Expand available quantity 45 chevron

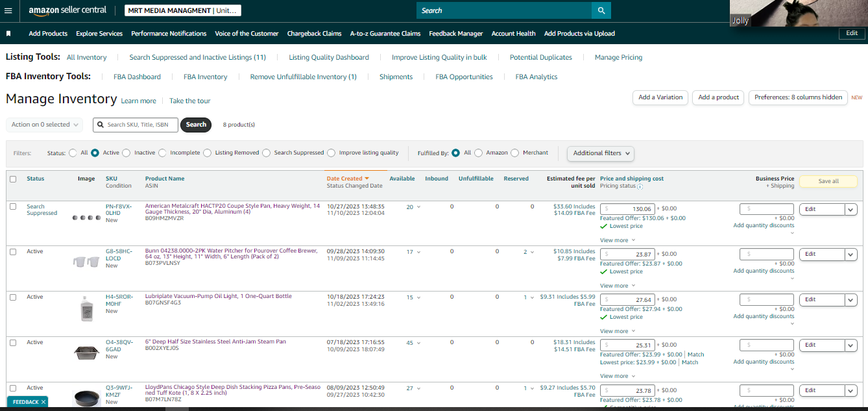[x=418, y=343]
